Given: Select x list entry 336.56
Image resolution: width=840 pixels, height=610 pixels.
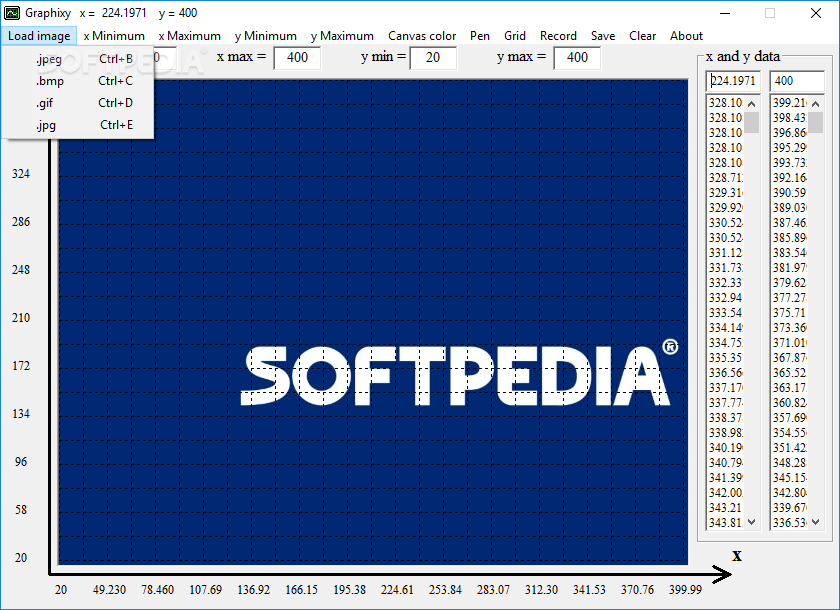Looking at the screenshot, I should click(x=726, y=373).
